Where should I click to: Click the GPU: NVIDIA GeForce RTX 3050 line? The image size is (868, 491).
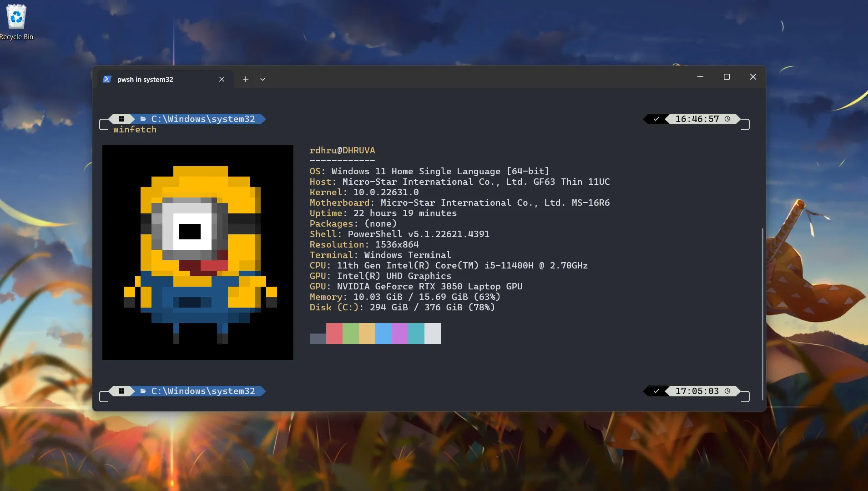click(416, 286)
